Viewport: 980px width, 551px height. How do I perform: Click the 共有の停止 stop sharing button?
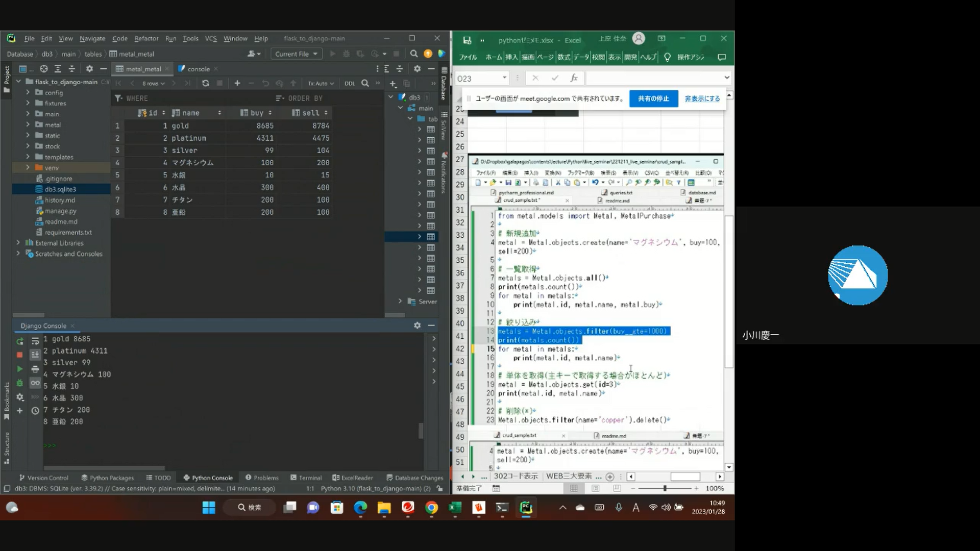(x=653, y=98)
